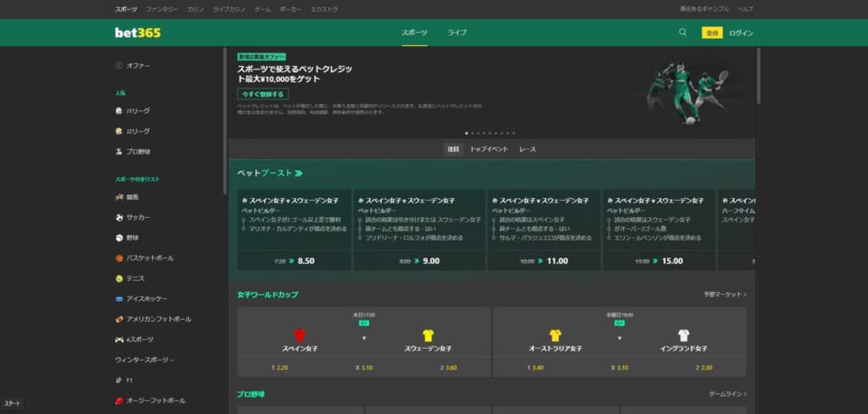868x414 pixels.
Task: Click the ベットブースト double-arrow icon
Action: coord(298,174)
